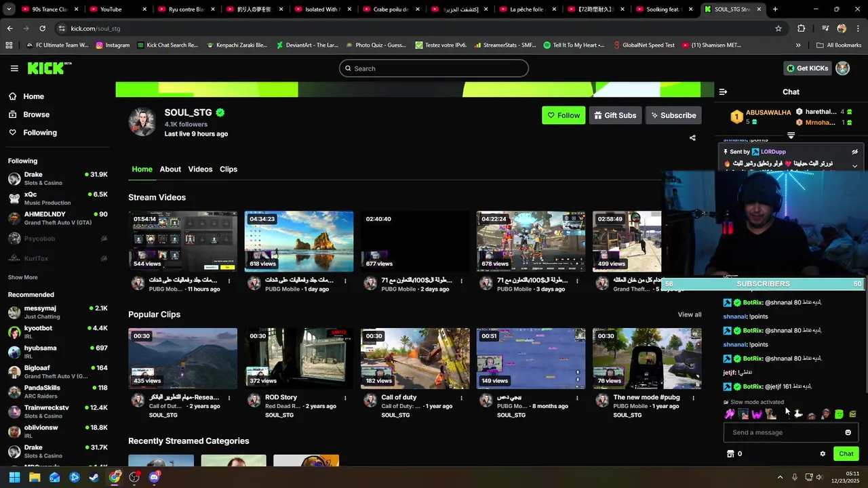Image resolution: width=868 pixels, height=488 pixels.
Task: Open Steam from the taskbar
Action: pos(94,477)
